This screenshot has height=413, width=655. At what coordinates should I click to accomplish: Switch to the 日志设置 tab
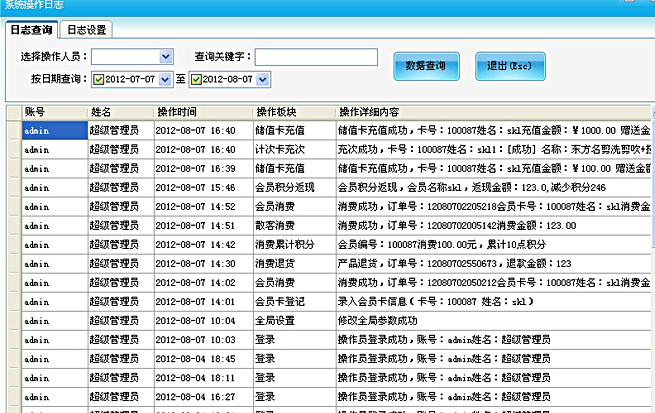point(85,30)
